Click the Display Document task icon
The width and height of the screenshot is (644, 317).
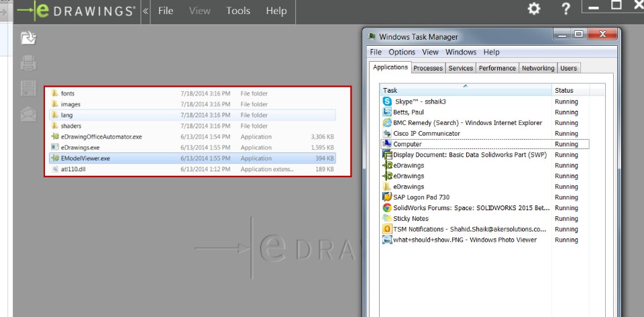tap(387, 154)
